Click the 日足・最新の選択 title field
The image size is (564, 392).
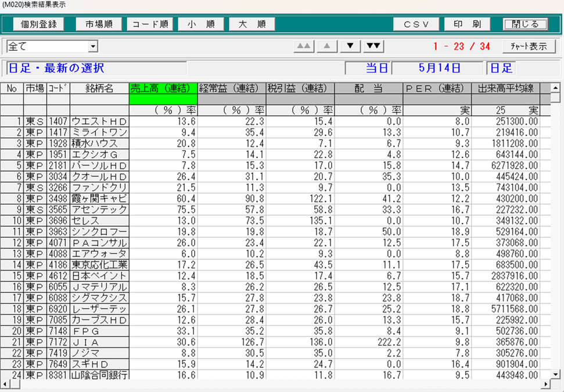pyautogui.click(x=96, y=68)
